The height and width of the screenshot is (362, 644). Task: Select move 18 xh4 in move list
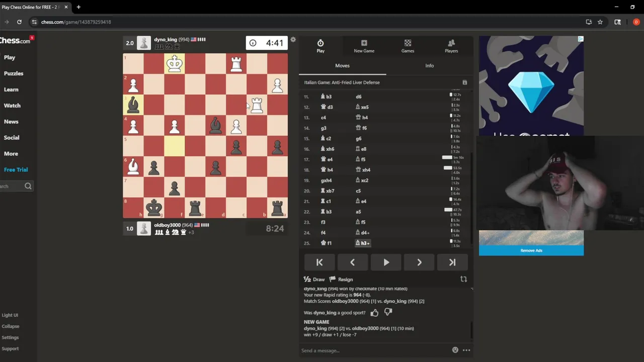tap(363, 170)
